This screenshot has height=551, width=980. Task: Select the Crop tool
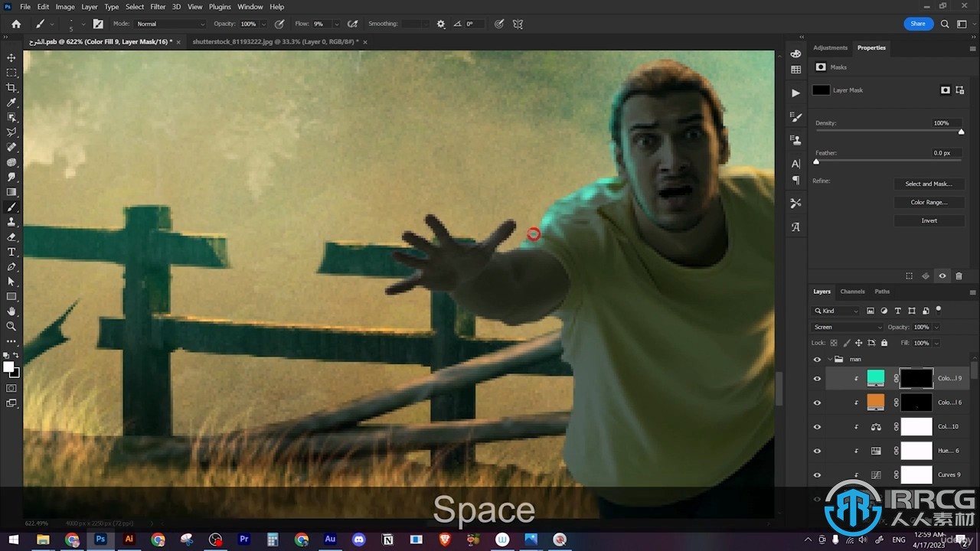(x=11, y=88)
